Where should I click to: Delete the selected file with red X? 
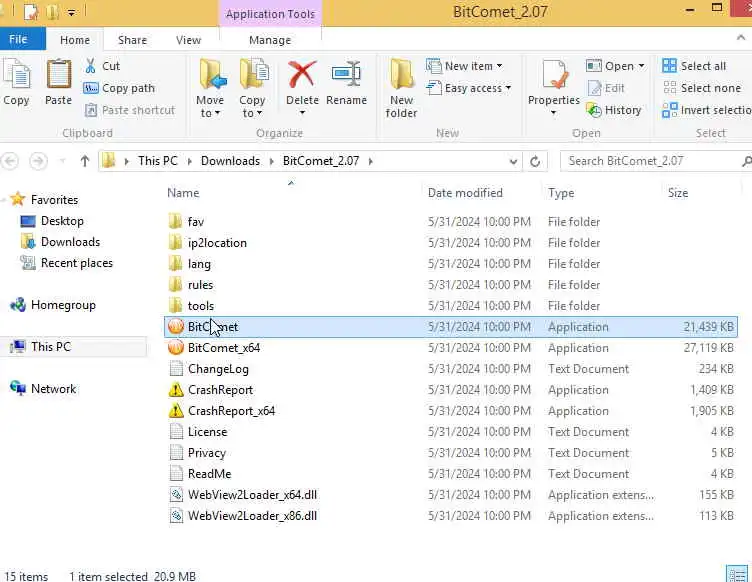tap(302, 87)
